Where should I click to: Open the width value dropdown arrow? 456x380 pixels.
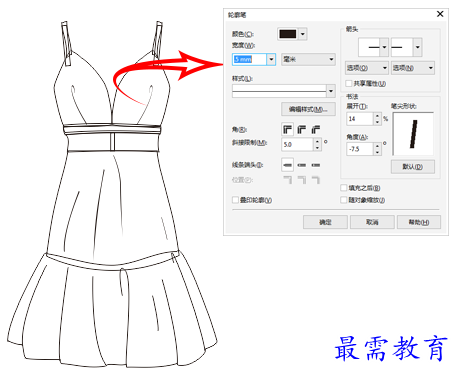click(x=271, y=59)
